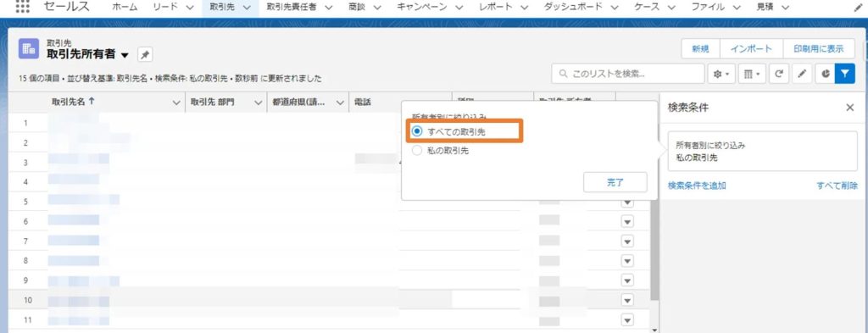Open row 11 action dropdown arrow

(627, 320)
